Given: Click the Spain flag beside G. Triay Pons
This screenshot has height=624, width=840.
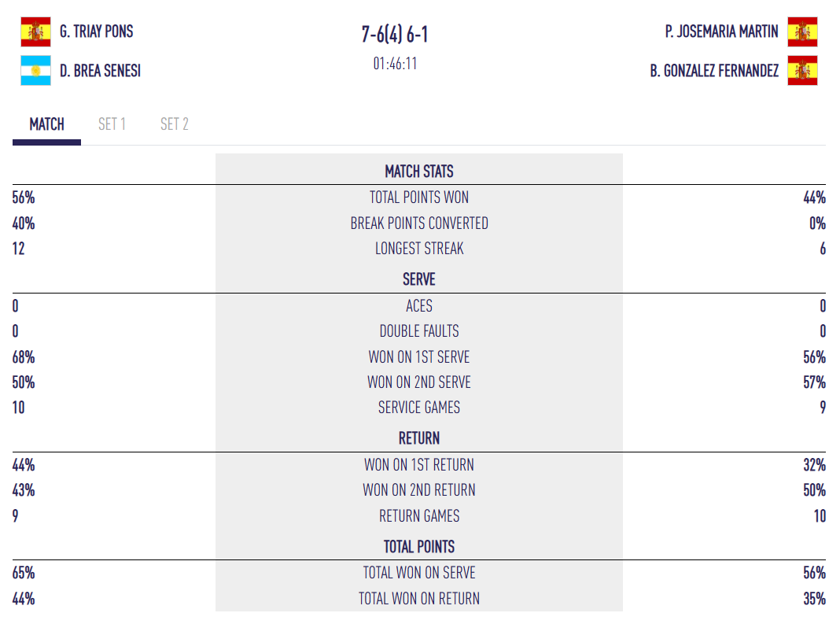Looking at the screenshot, I should click(35, 32).
